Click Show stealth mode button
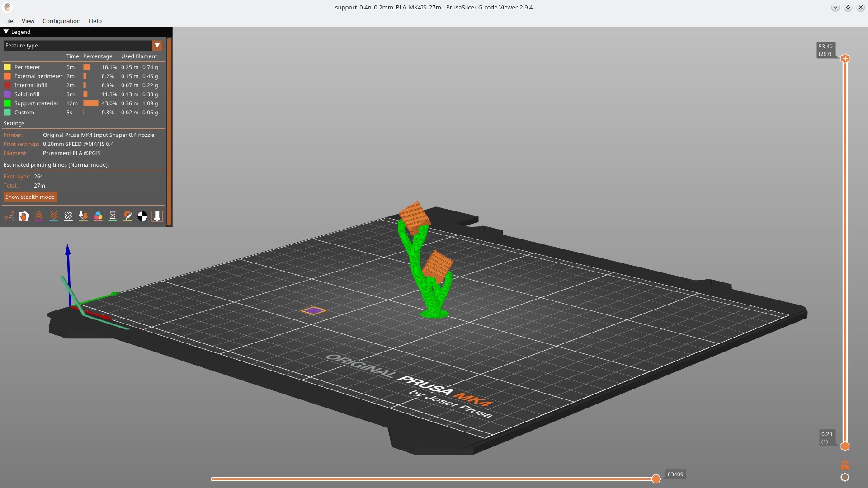 pos(30,197)
